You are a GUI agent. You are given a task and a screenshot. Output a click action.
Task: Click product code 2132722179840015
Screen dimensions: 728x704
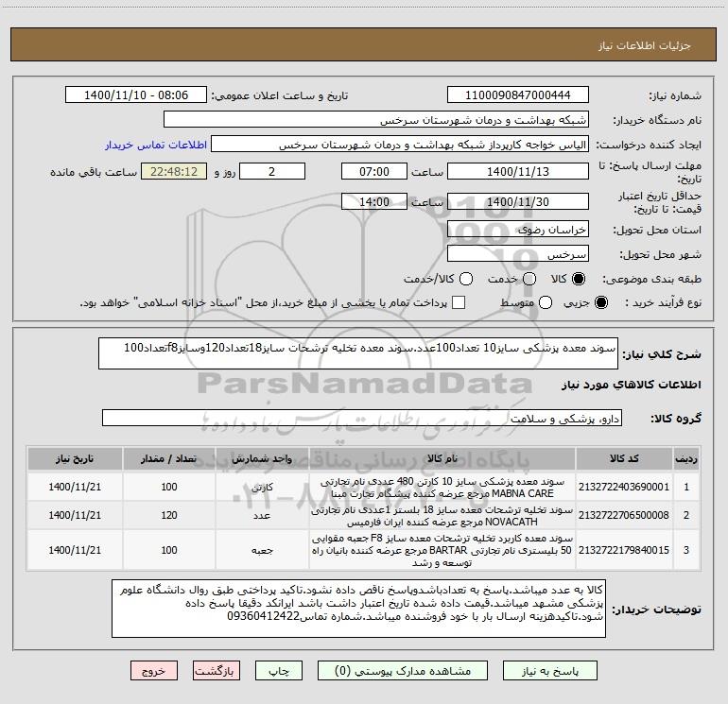click(624, 550)
